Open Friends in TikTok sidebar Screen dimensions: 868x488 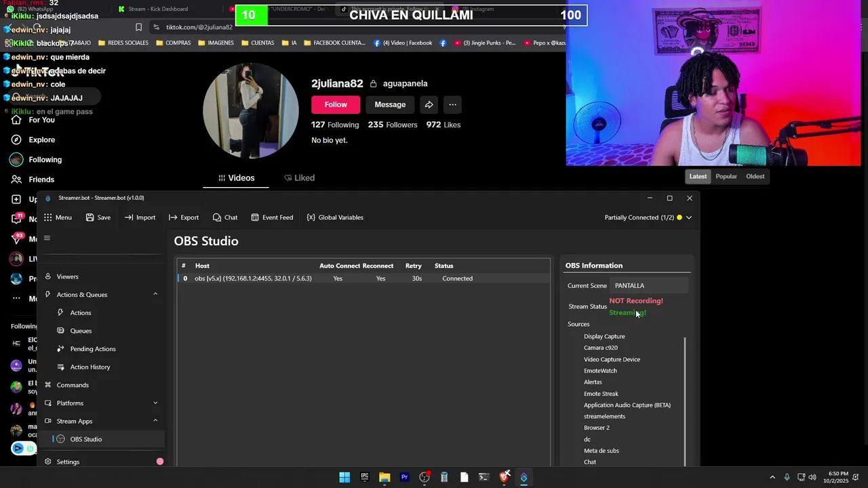point(33,180)
